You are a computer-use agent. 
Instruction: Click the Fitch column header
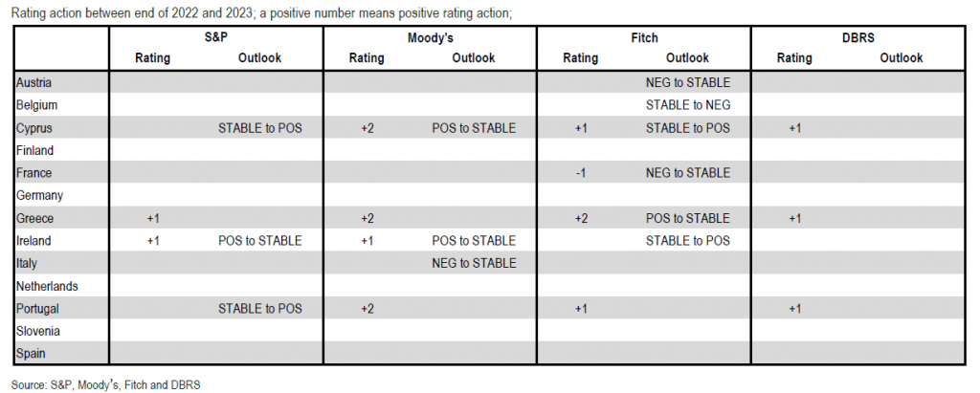pyautogui.click(x=644, y=38)
